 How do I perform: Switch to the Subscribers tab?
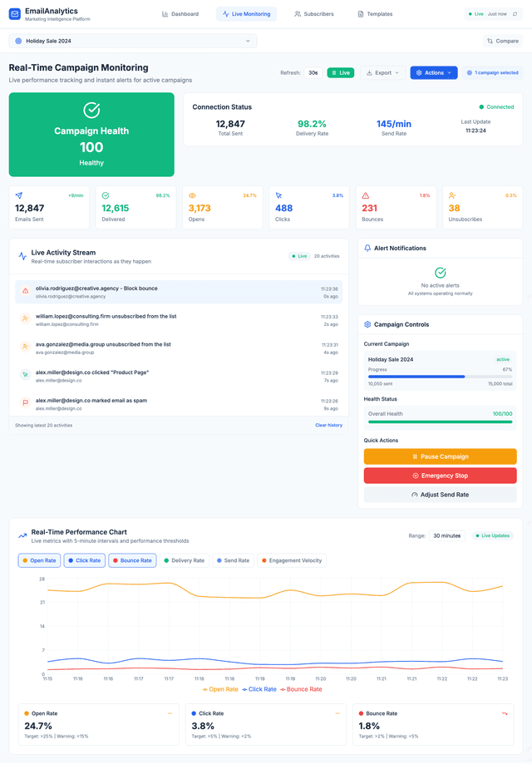tap(314, 14)
